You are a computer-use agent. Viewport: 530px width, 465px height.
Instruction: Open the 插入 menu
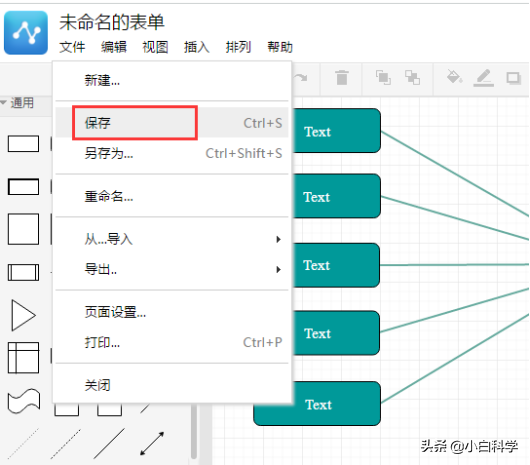pyautogui.click(x=197, y=47)
